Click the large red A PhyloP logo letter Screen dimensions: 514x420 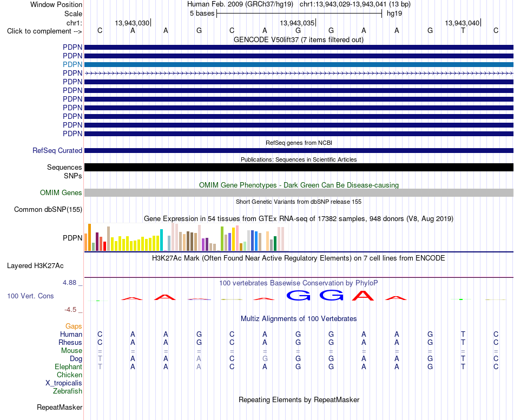coord(363,296)
